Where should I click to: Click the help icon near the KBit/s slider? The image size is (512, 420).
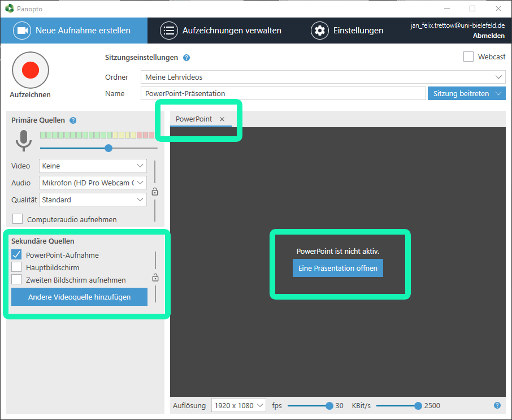click(497, 405)
